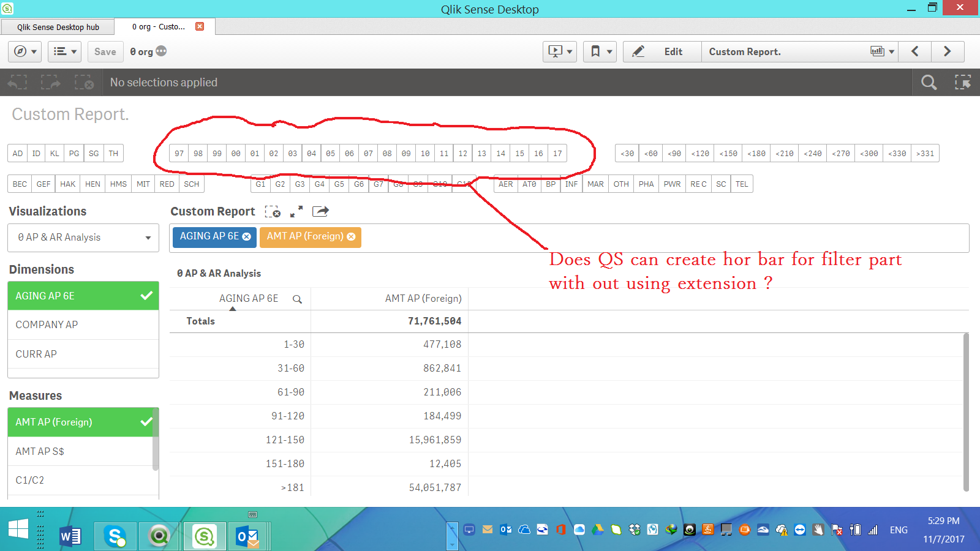Viewport: 980px width, 551px height.
Task: Step forward in selections
Action: click(x=51, y=83)
